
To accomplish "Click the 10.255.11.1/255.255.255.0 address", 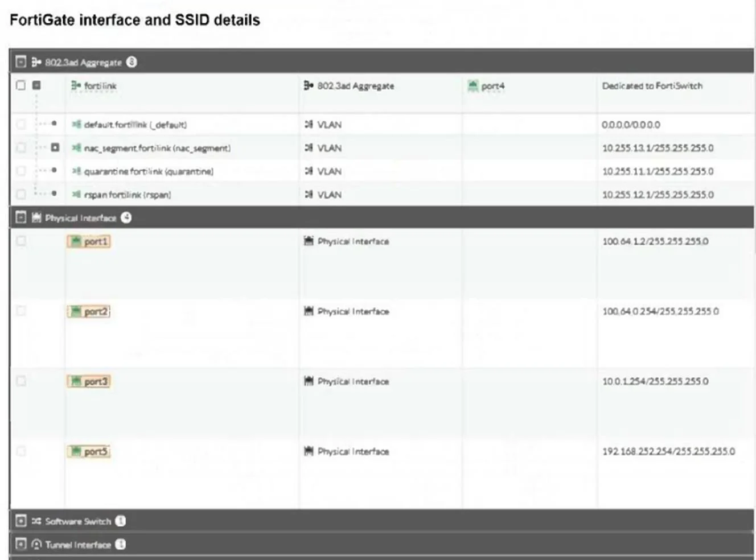I will [x=658, y=171].
